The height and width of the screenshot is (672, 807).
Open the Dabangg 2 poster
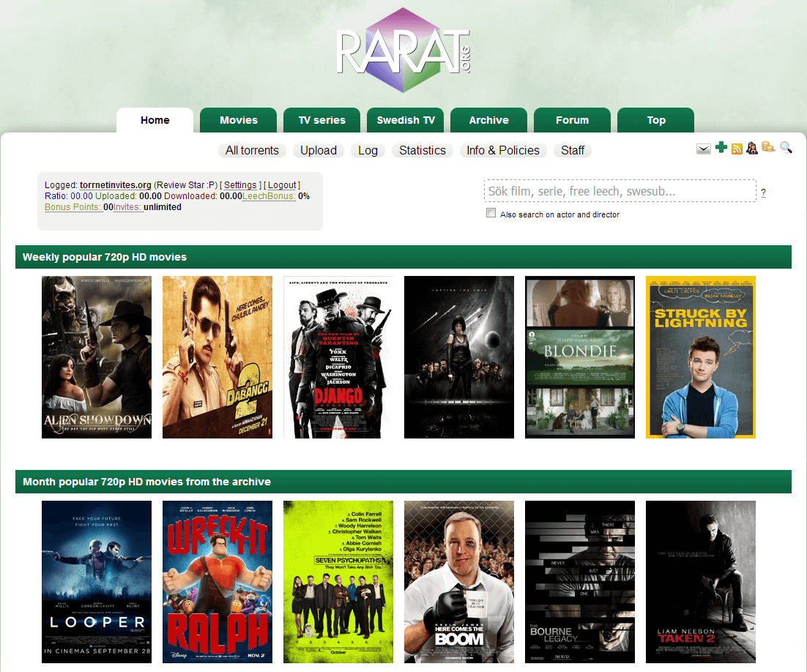click(217, 357)
